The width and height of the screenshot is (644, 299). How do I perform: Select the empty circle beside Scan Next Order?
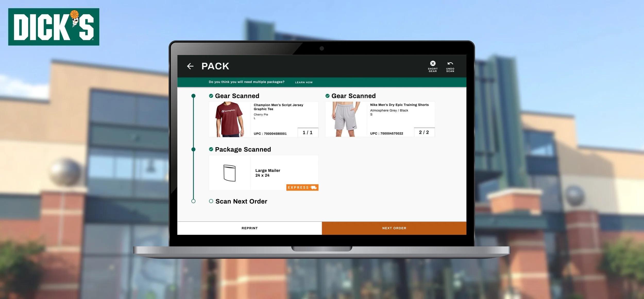(x=211, y=201)
